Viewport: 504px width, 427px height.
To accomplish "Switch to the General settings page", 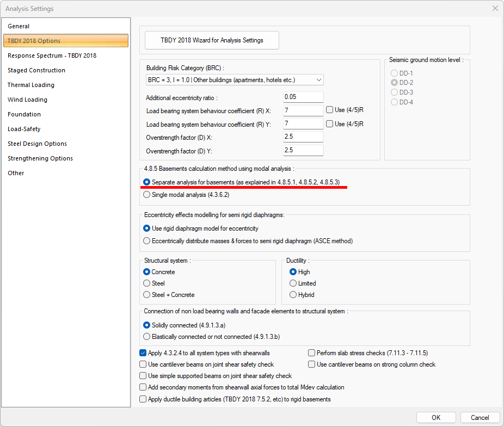I will click(19, 26).
